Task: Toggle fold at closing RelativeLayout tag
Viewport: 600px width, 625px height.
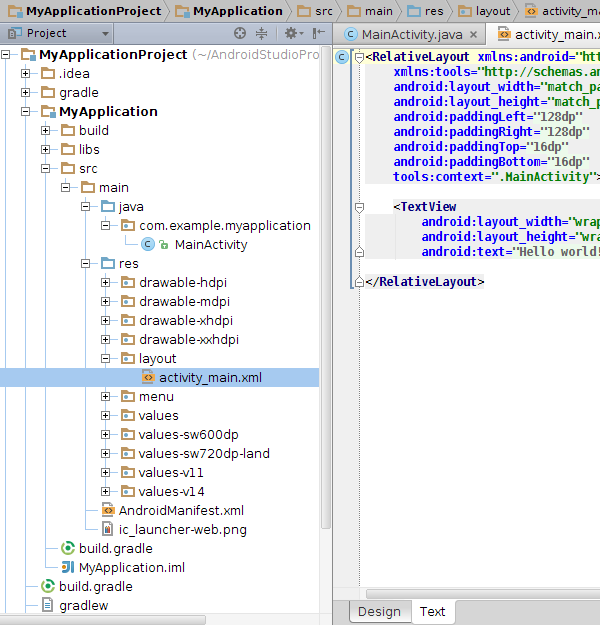Action: click(x=358, y=282)
